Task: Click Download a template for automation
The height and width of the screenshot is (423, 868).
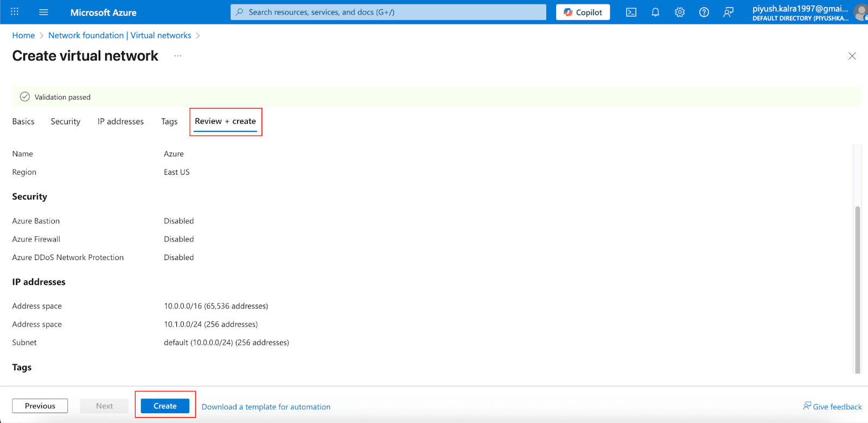Action: tap(266, 407)
